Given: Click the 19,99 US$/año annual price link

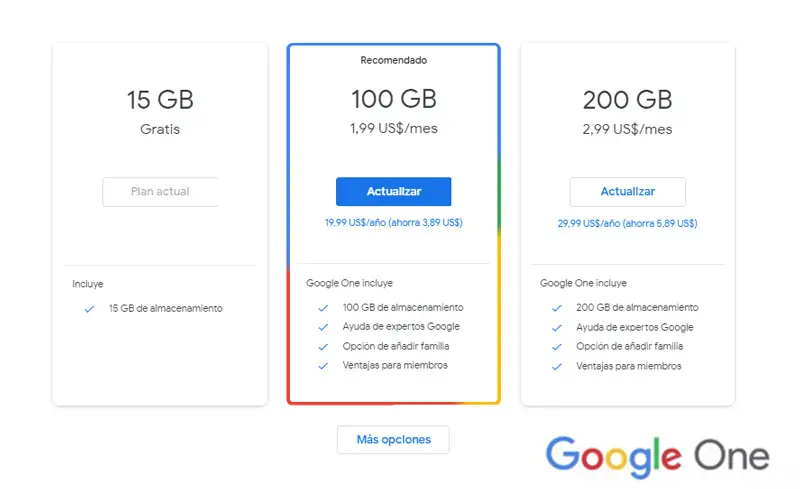Looking at the screenshot, I should tap(393, 222).
